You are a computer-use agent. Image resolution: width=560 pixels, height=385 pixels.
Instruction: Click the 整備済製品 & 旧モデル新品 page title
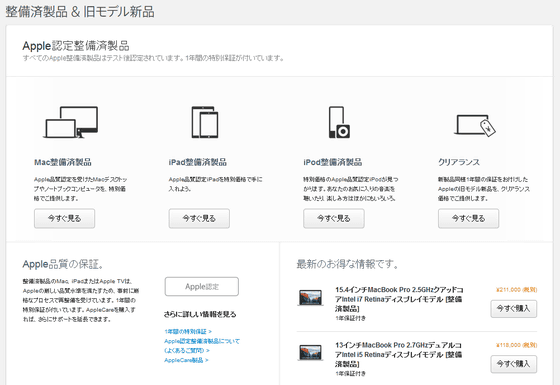pyautogui.click(x=80, y=11)
